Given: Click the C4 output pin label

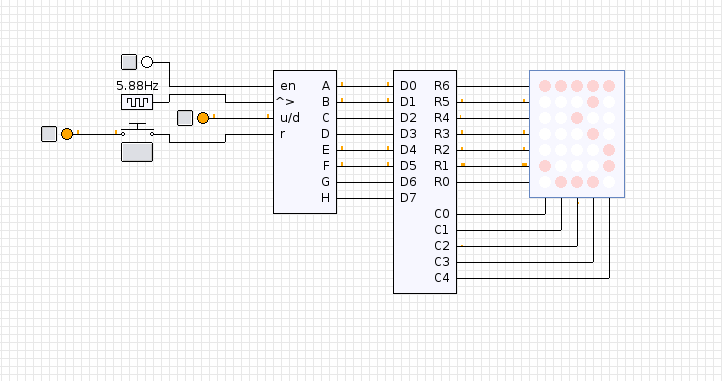Looking at the screenshot, I should tap(442, 278).
